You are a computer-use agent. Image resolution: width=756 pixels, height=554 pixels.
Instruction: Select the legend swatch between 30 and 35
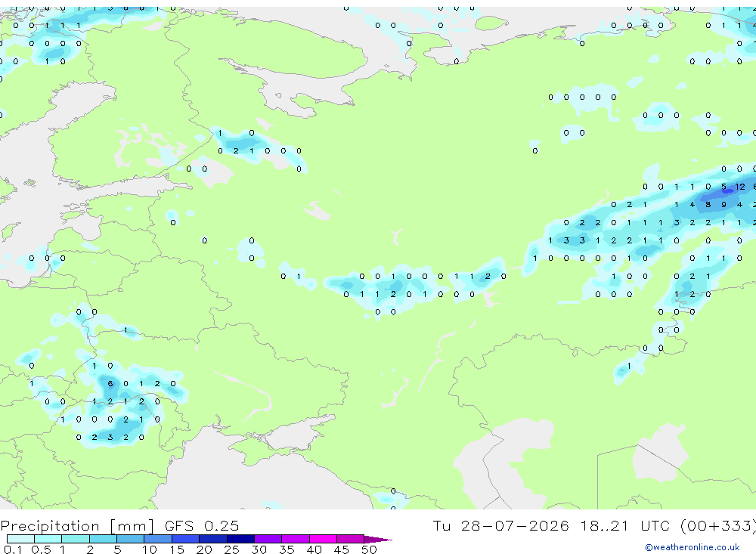click(268, 539)
